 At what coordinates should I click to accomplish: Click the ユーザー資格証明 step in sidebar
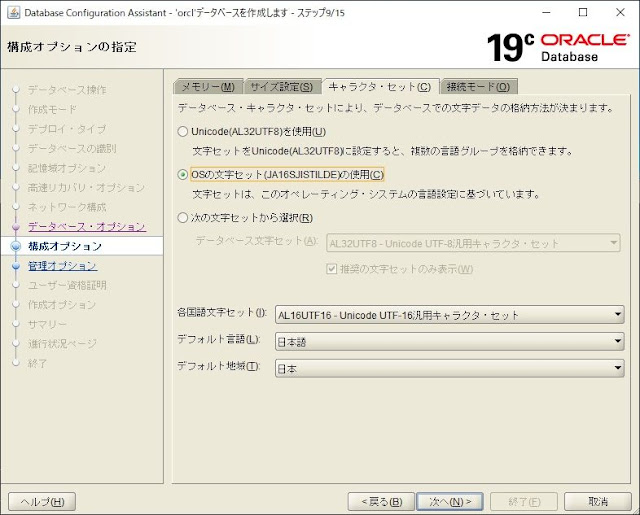(67, 285)
